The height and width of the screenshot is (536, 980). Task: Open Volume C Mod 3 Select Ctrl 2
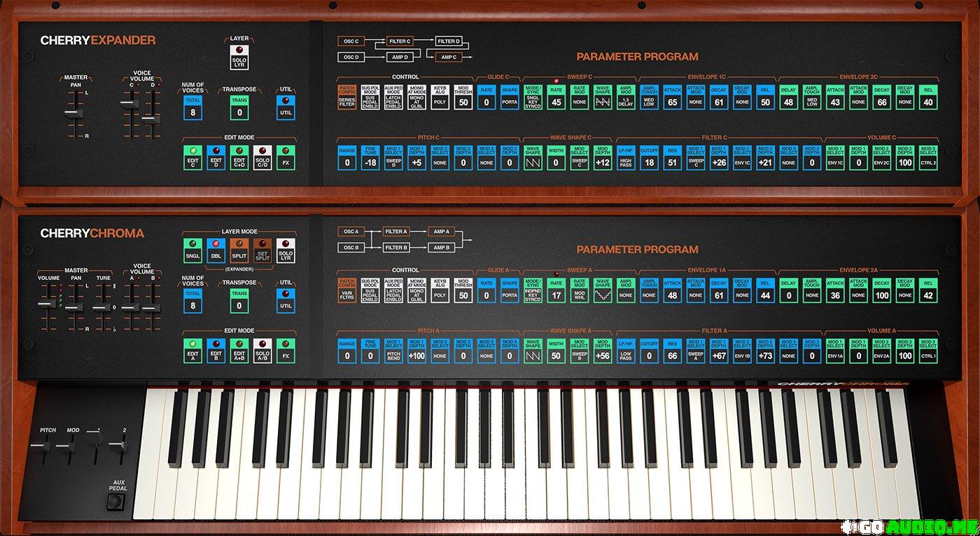pos(928,158)
